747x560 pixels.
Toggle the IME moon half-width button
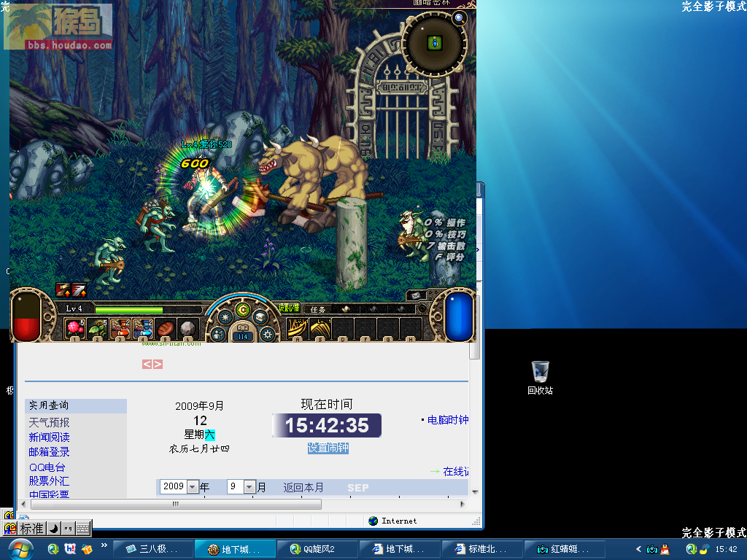tap(54, 529)
